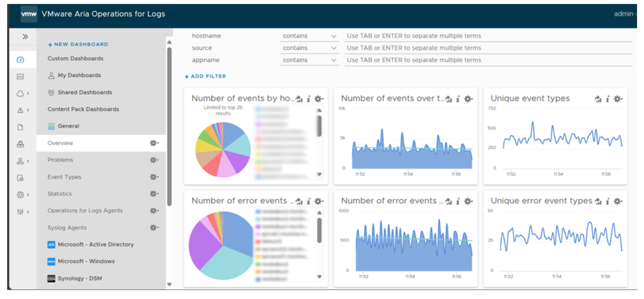This screenshot has height=299, width=644.
Task: Click the Unique event types widget title
Action: [530, 98]
